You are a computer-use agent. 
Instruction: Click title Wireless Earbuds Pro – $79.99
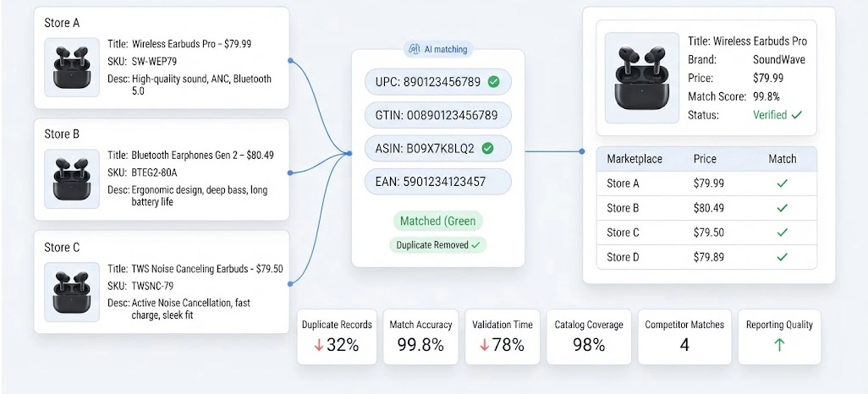[191, 44]
